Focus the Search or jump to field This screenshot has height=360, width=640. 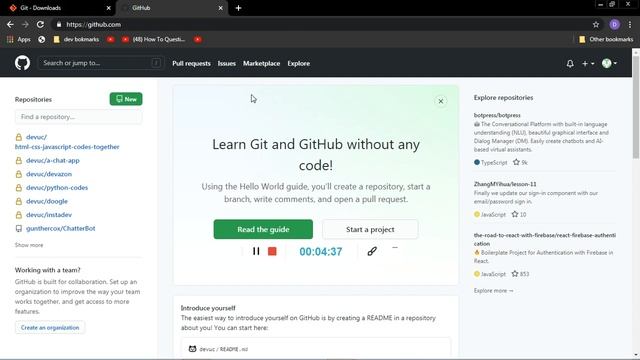coord(101,63)
